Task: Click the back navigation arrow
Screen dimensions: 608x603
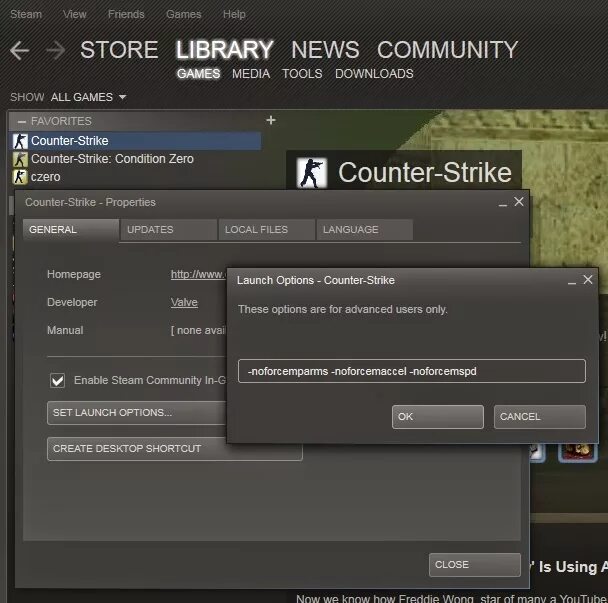Action: [19, 50]
